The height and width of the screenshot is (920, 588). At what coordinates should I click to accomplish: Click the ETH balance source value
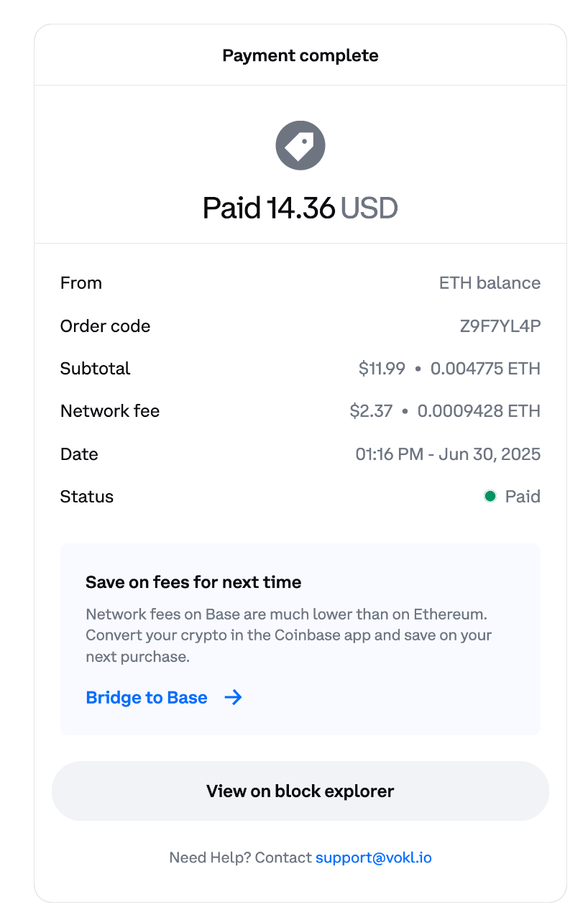(490, 283)
